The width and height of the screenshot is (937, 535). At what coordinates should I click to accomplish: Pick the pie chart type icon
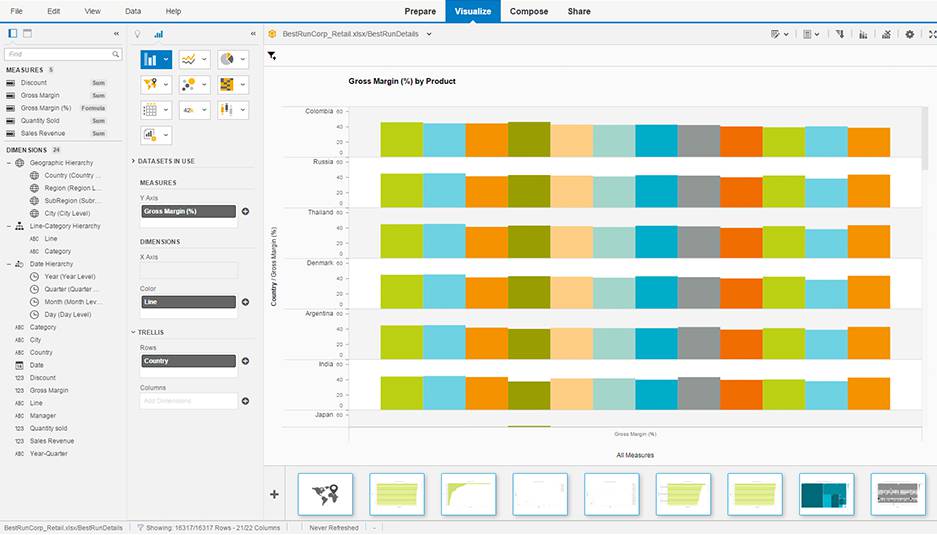[x=227, y=60]
